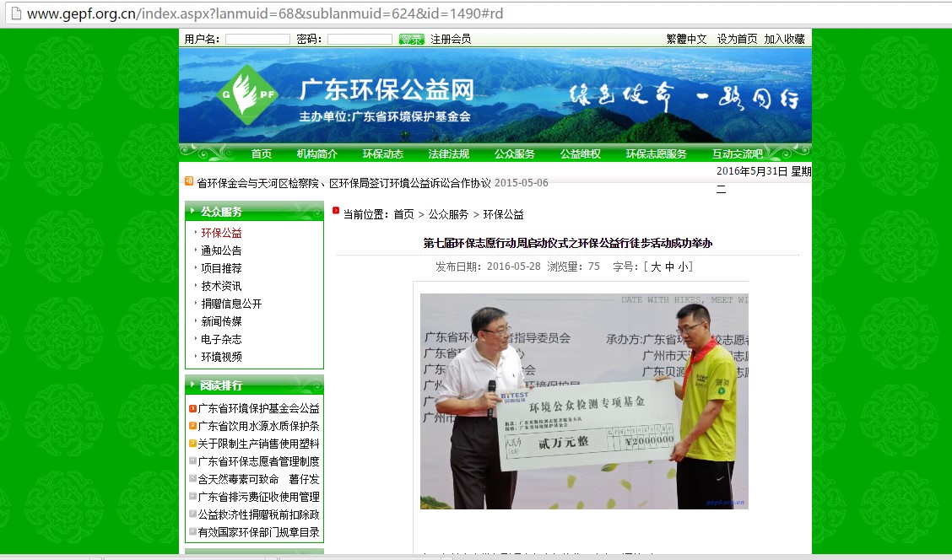Open 环境视频 in the sidebar
Screen dimensions: 952x560
pos(222,357)
